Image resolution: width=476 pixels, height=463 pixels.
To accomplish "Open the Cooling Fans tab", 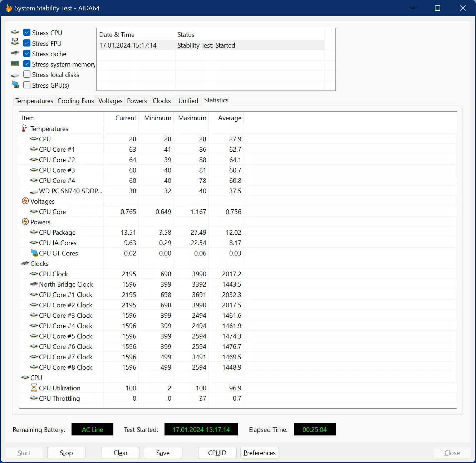I will [76, 101].
